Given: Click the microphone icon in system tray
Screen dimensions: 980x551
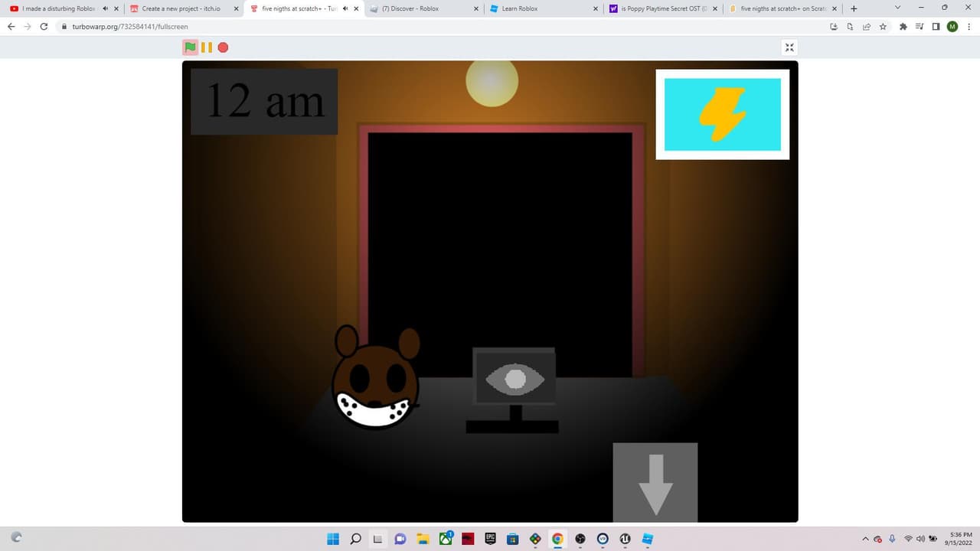Looking at the screenshot, I should pos(892,539).
